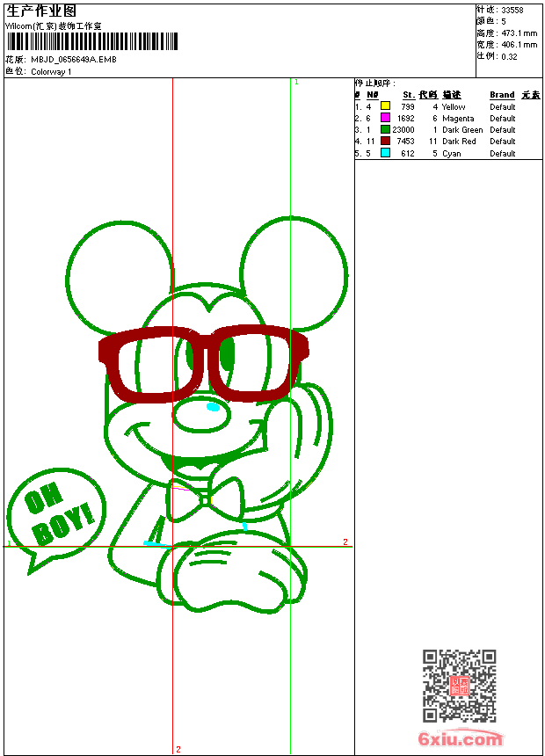Click the Wilcom studio name text
This screenshot has width=545, height=756.
[54, 26]
